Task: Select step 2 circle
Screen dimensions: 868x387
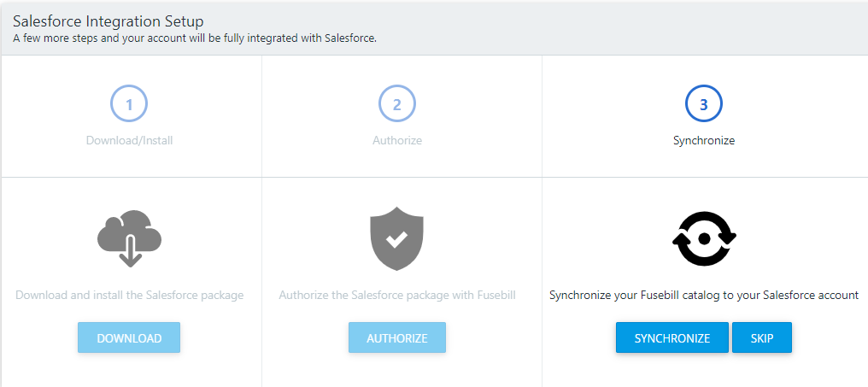Action: [x=397, y=104]
